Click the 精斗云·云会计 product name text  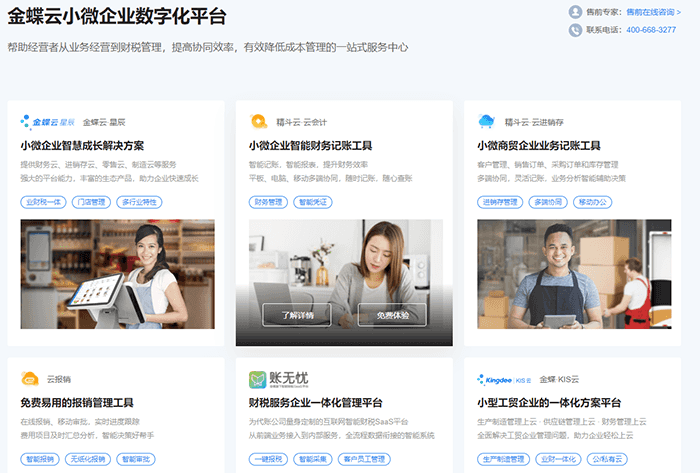301,122
